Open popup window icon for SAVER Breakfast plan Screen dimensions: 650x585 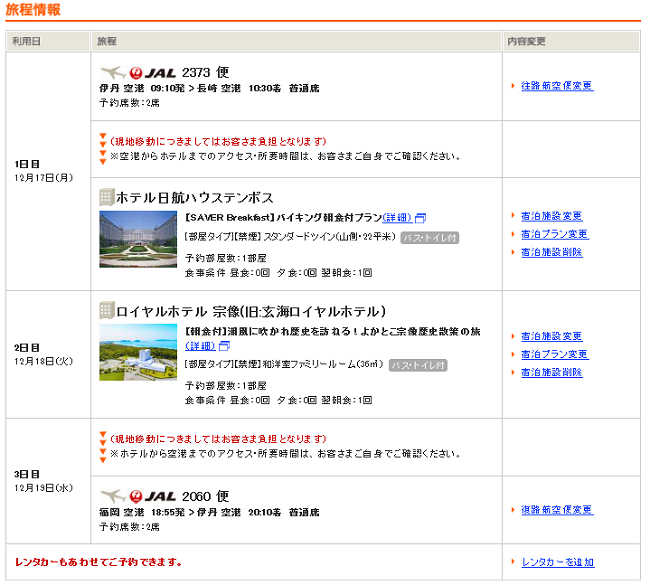(x=420, y=218)
